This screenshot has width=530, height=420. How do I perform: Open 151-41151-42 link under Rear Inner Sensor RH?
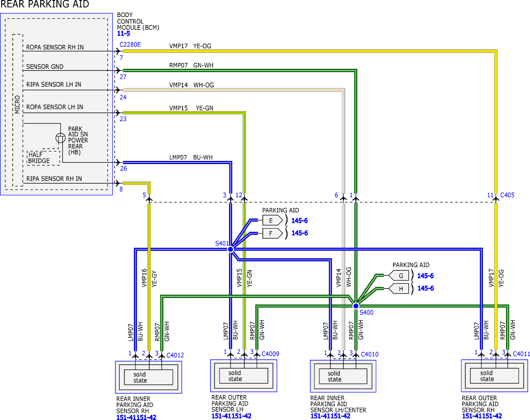click(136, 417)
